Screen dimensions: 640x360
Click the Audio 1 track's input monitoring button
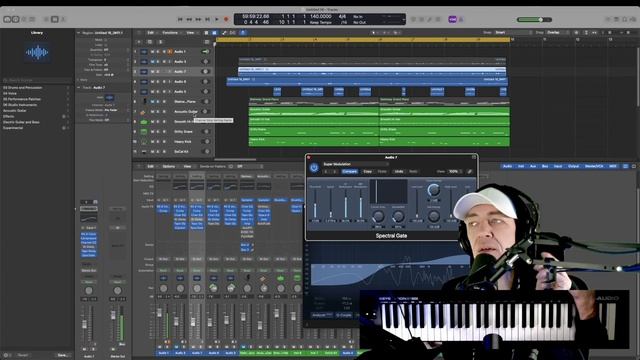[x=170, y=51]
